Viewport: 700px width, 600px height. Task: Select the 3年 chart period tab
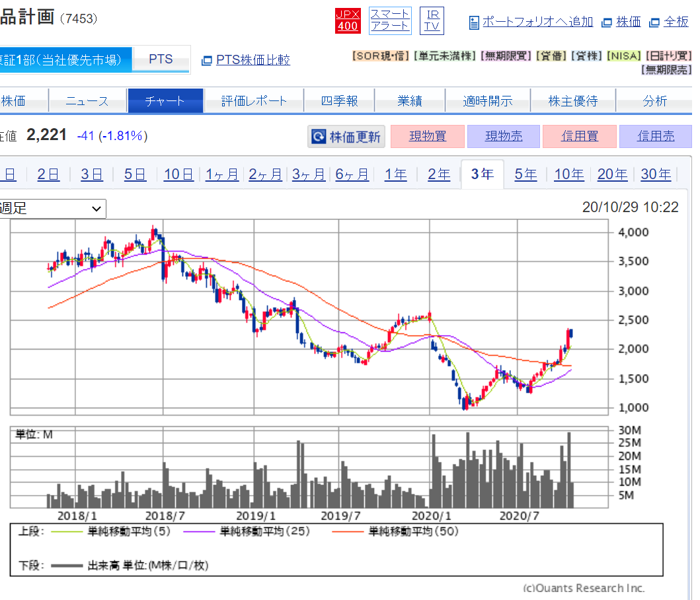483,174
